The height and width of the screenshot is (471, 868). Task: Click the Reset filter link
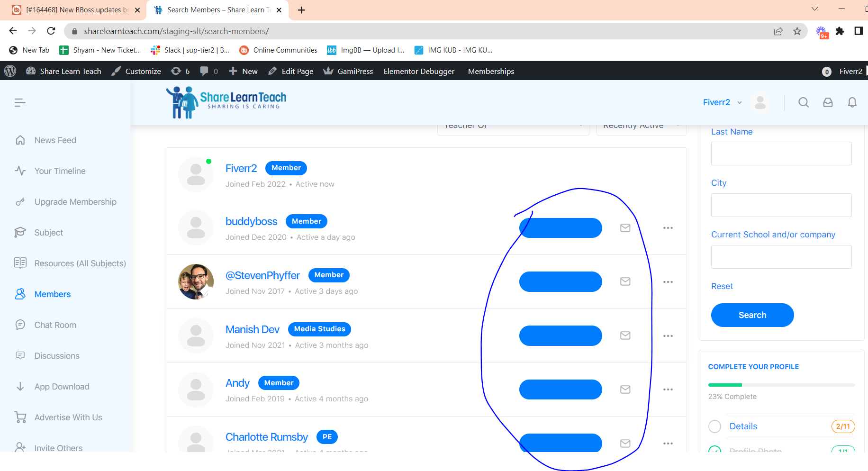tap(722, 286)
